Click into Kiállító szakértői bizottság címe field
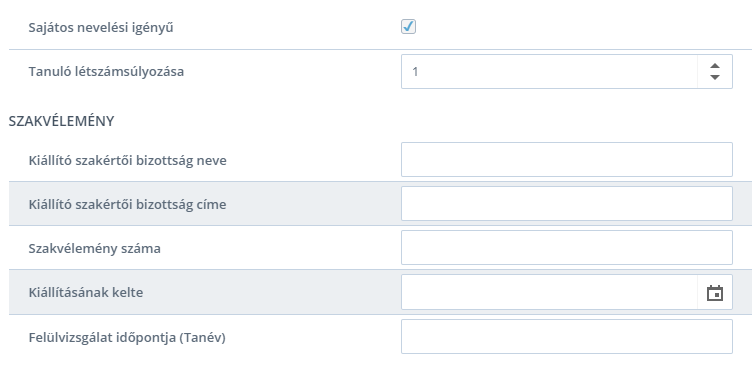The image size is (752, 385). (567, 203)
